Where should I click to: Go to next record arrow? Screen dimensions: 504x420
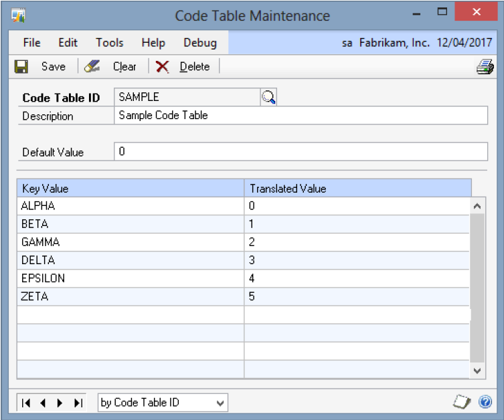click(60, 403)
